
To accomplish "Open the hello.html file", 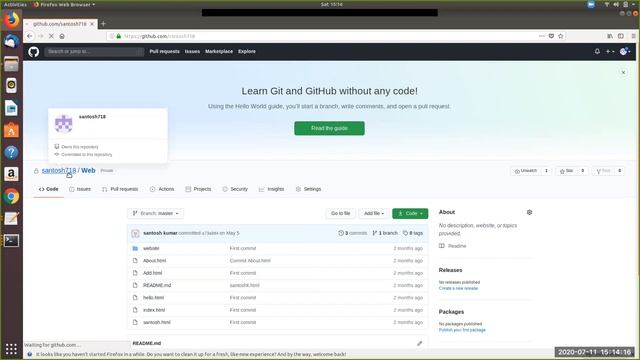I will point(153,298).
